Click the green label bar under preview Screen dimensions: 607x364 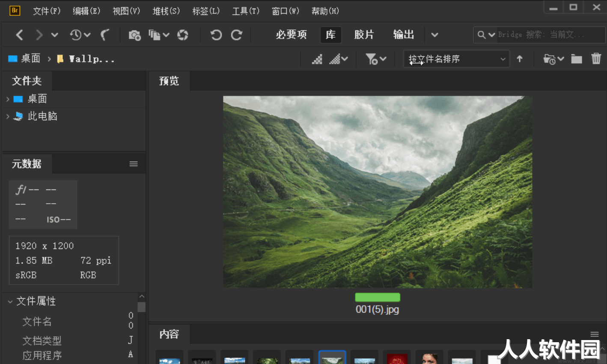pos(378,297)
